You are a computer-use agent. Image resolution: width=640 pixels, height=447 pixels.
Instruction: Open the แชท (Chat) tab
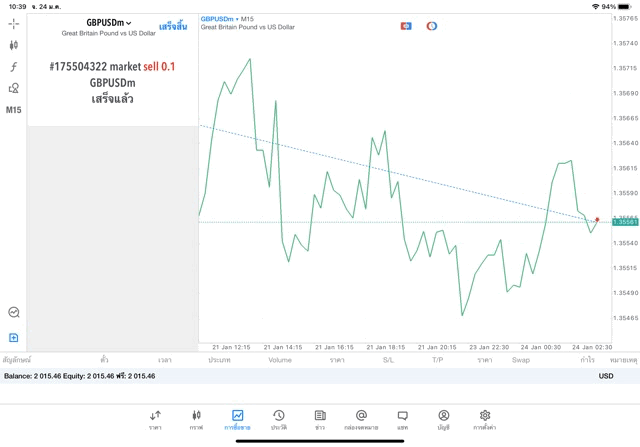click(x=402, y=419)
